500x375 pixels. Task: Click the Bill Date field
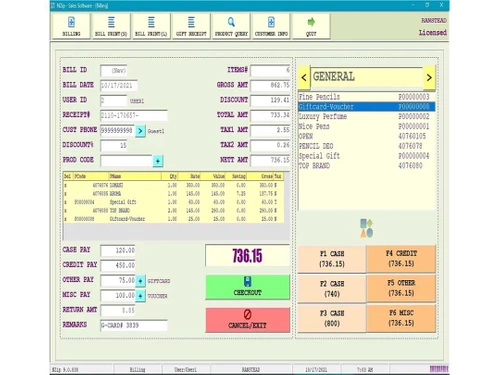[x=119, y=86]
